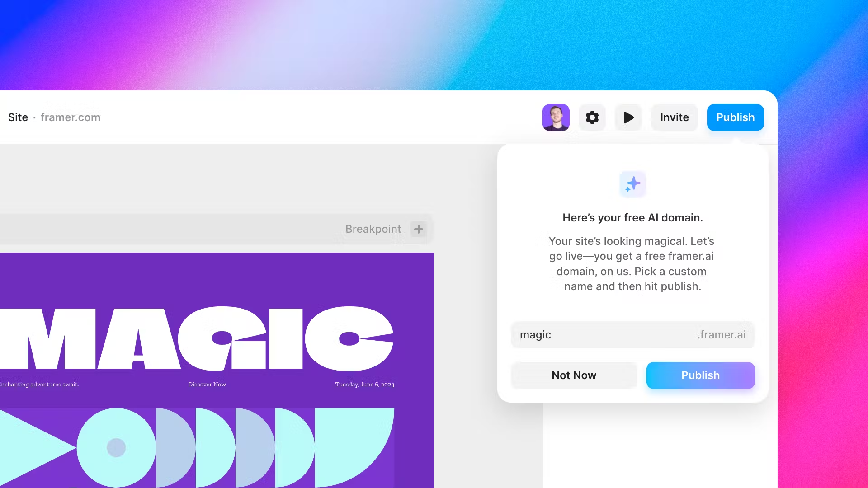Click the framer.com site name
Viewport: 868px width, 488px height.
[x=71, y=117]
